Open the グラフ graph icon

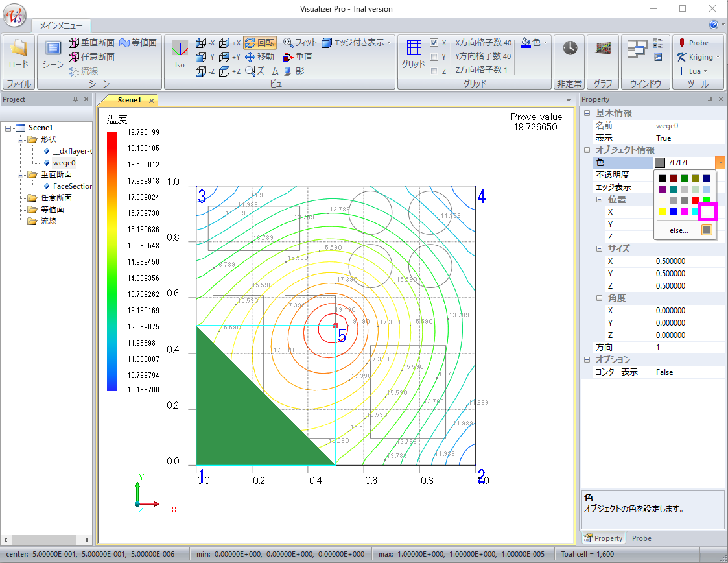[603, 49]
